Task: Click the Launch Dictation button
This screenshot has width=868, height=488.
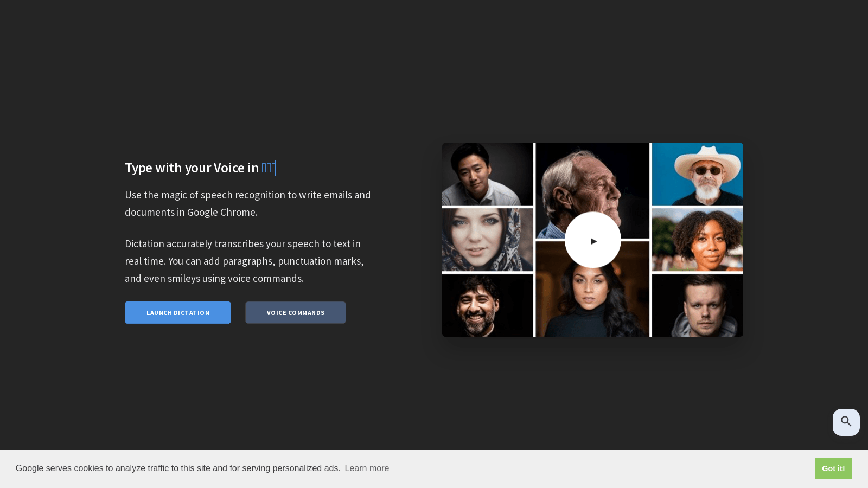Action: 177,312
